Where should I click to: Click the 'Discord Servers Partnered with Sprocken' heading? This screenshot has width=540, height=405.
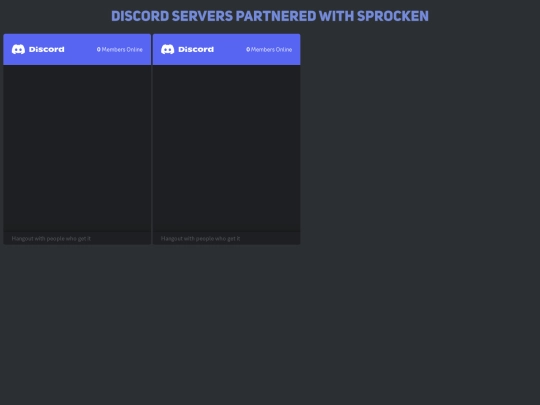(x=270, y=16)
